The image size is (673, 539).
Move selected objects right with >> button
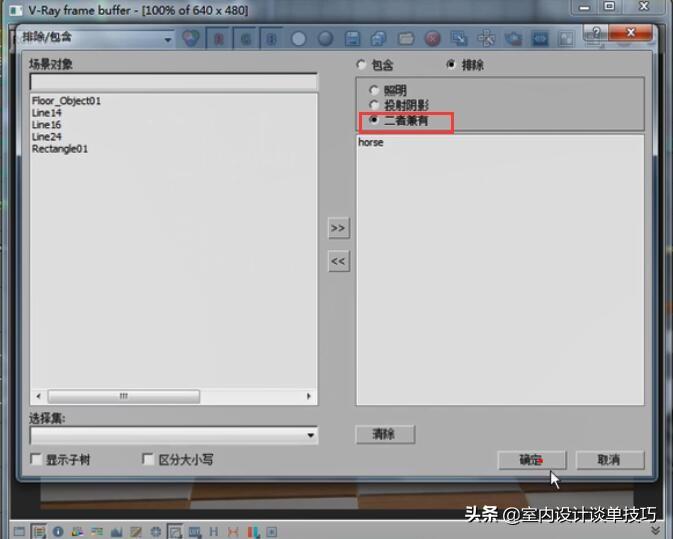339,228
